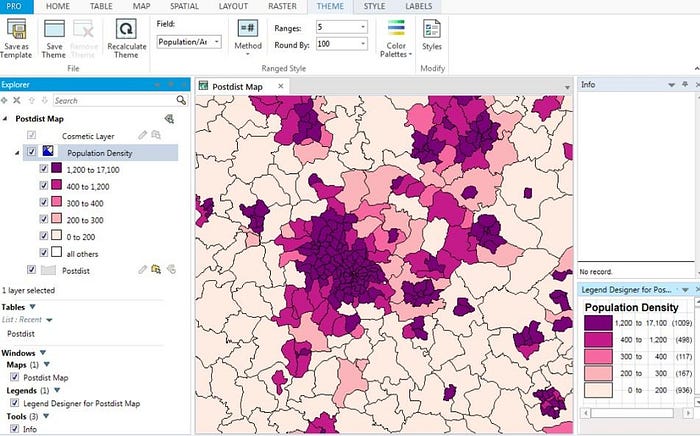Click the Save as Template icon
Image resolution: width=700 pixels, height=436 pixels.
tap(16, 30)
